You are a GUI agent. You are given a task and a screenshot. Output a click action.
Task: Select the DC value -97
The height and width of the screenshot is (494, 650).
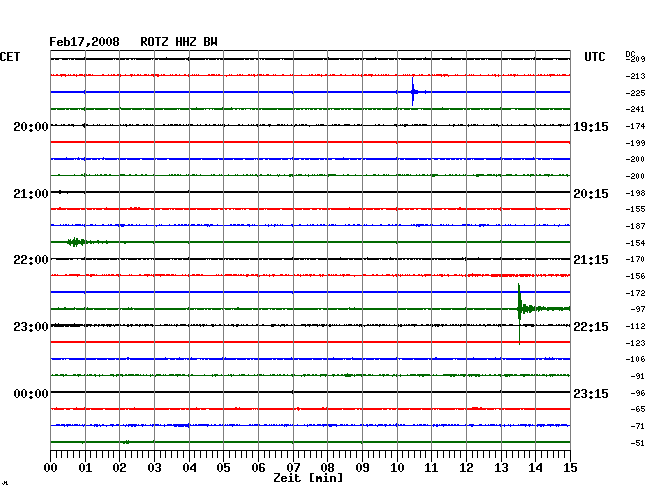[638, 309]
